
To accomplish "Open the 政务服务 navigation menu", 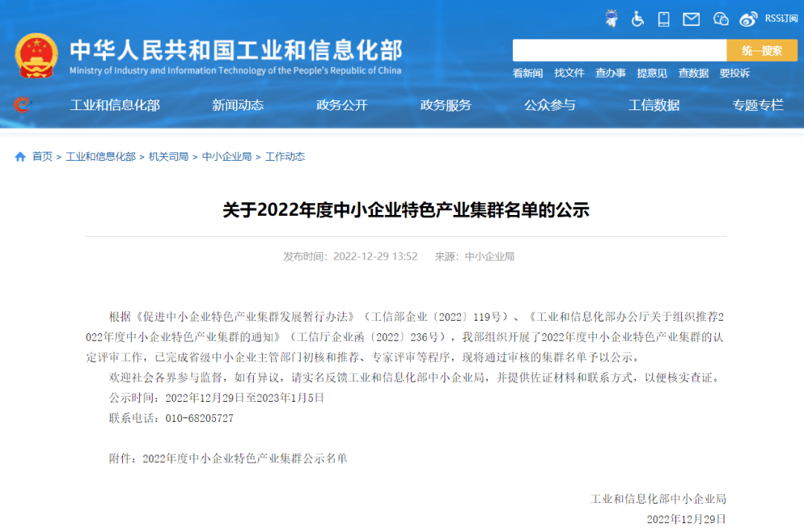I will 446,105.
